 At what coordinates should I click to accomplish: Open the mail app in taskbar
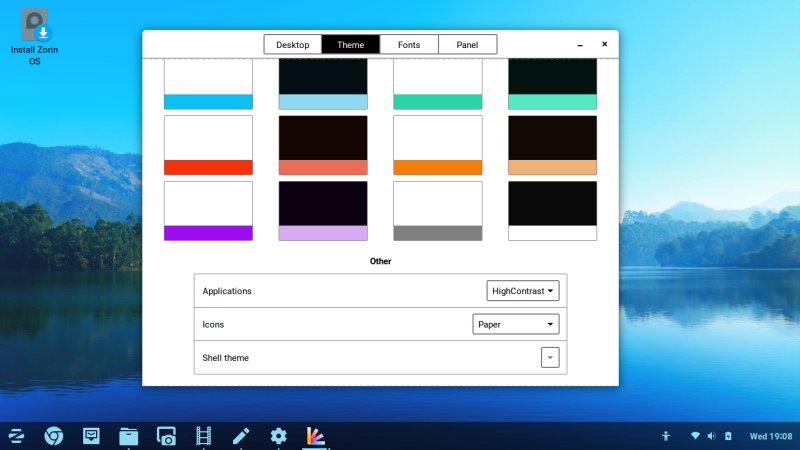91,436
